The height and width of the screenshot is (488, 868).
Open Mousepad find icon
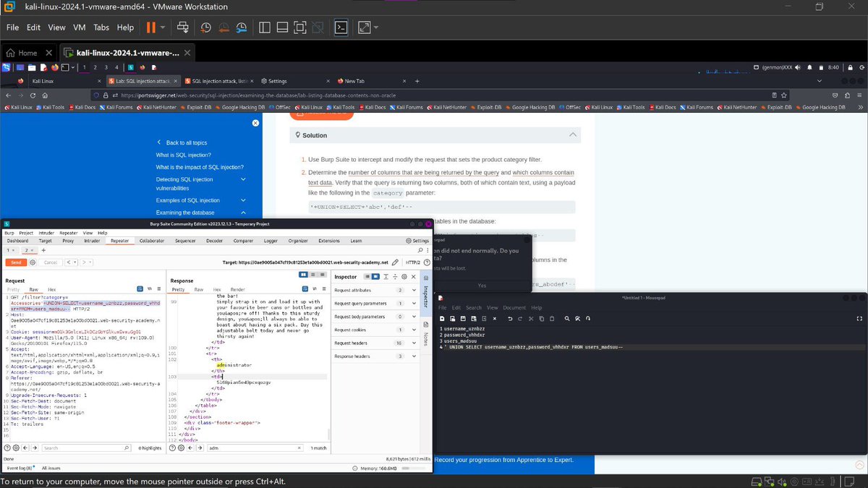(x=568, y=318)
